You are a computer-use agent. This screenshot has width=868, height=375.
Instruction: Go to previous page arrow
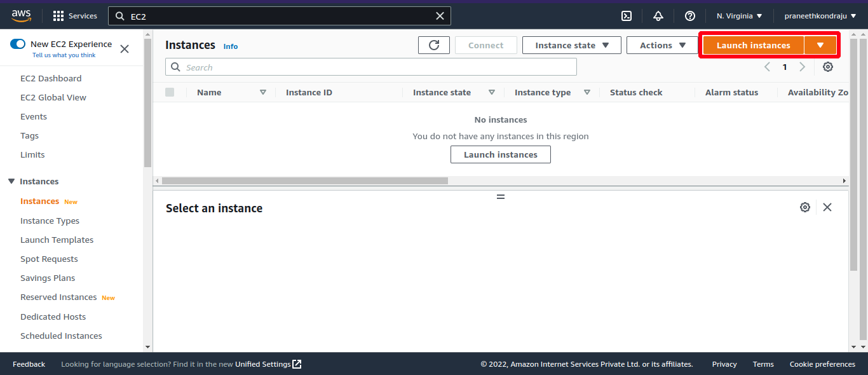click(767, 67)
